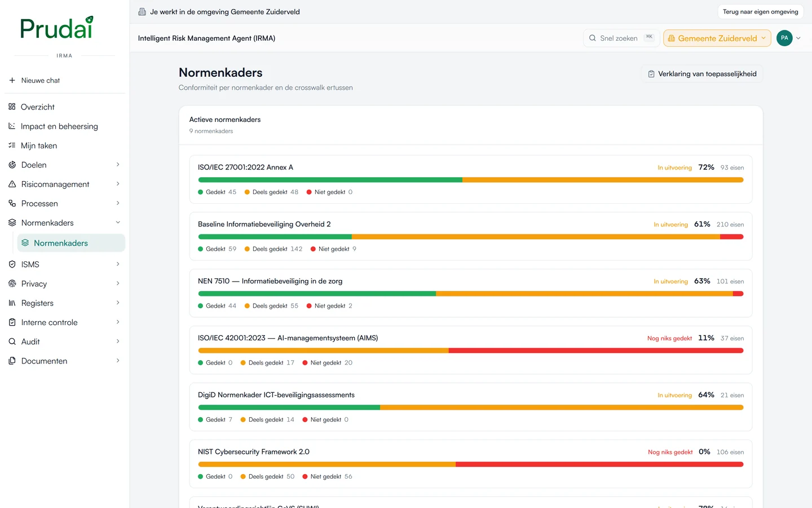Click the building icon in environment banner

click(142, 12)
